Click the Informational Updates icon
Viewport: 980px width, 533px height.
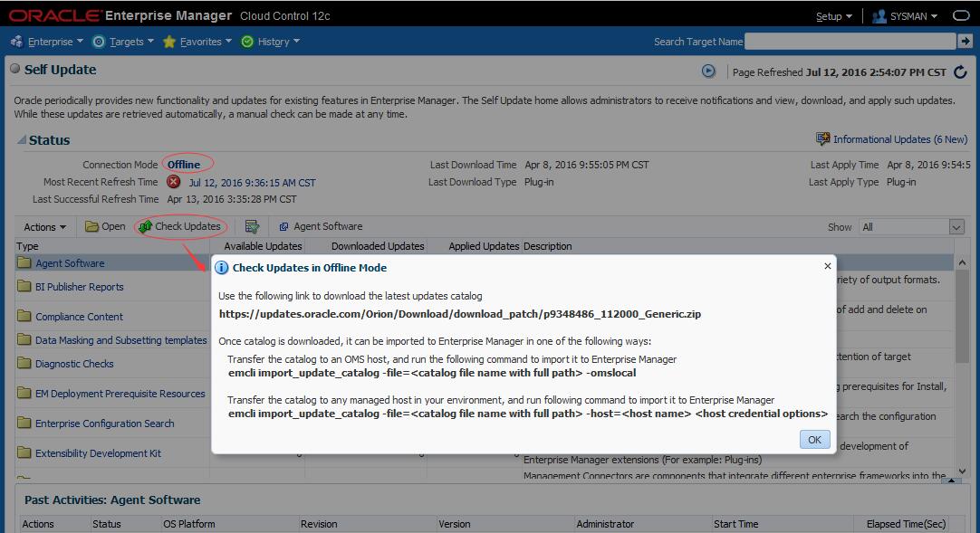coord(822,138)
